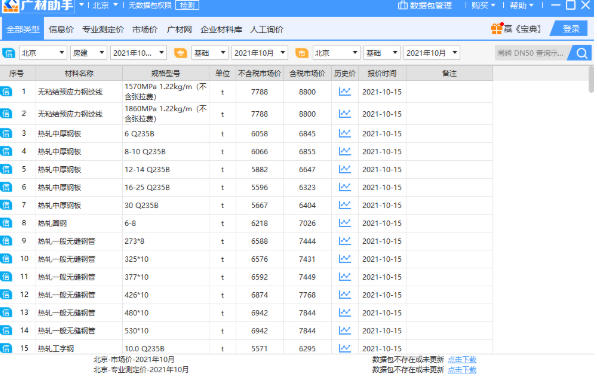Select the 全部类型 tab

[x=23, y=29]
